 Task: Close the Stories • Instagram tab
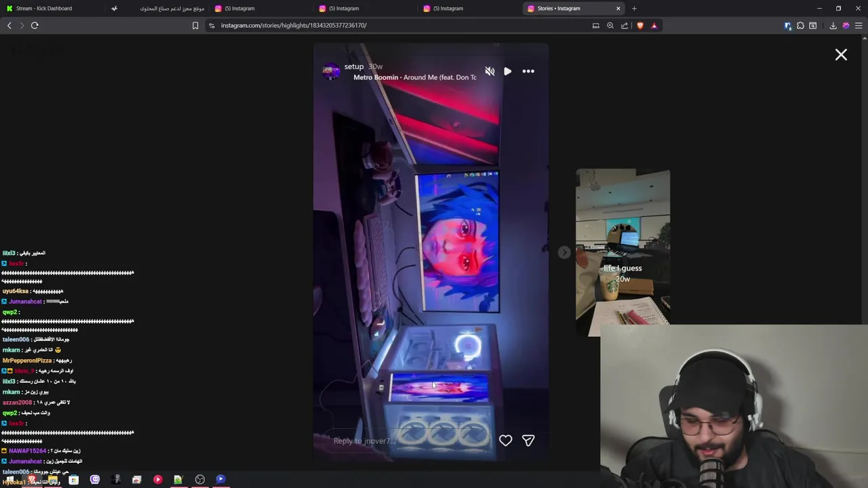(x=618, y=8)
